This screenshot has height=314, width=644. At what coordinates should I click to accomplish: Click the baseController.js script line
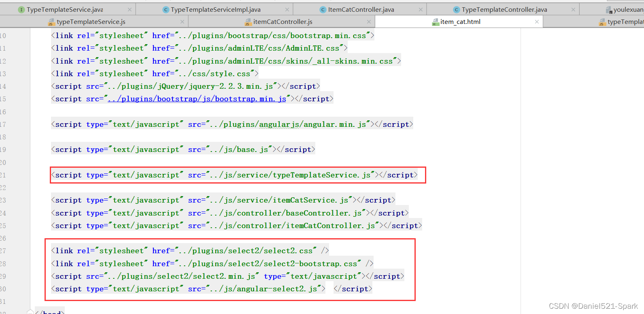[x=230, y=213]
